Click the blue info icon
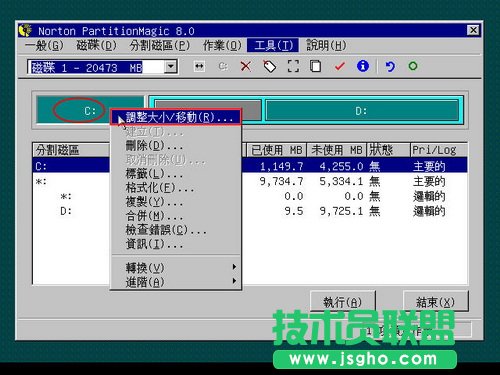This screenshot has width=500, height=375. point(363,66)
